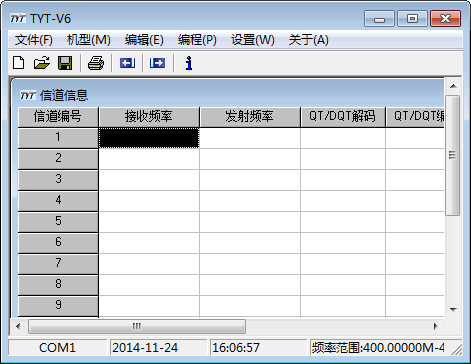Select channel row header 8
The width and height of the screenshot is (471, 364).
(58, 285)
